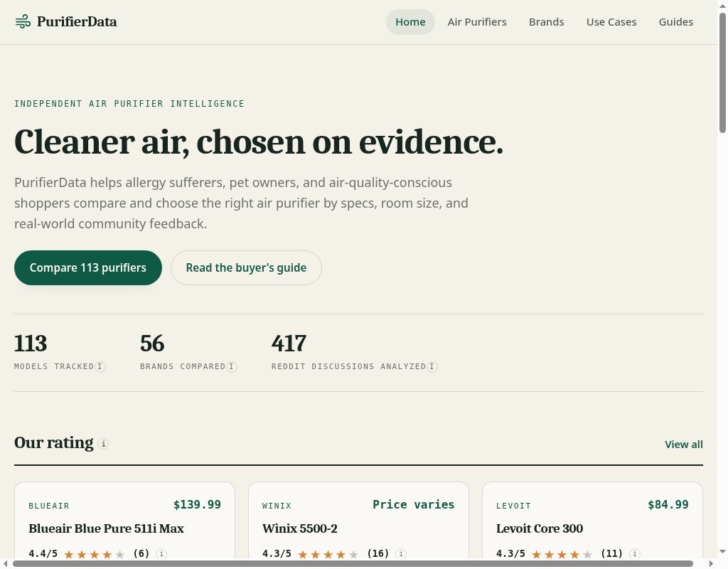
Task: Click the (16) review count on Winix card
Action: (378, 553)
